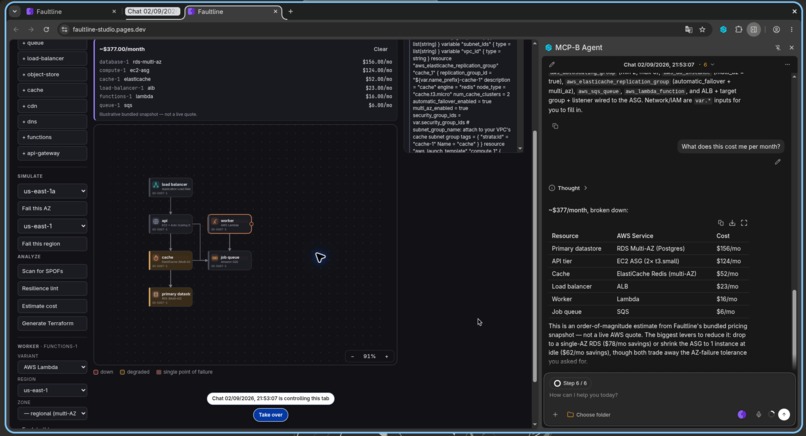Toggle the browser side panel icon
The height and width of the screenshot is (436, 806).
click(x=754, y=30)
